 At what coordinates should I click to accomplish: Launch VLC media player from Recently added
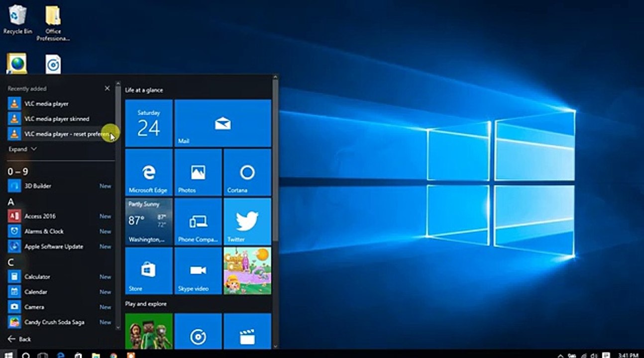60,103
